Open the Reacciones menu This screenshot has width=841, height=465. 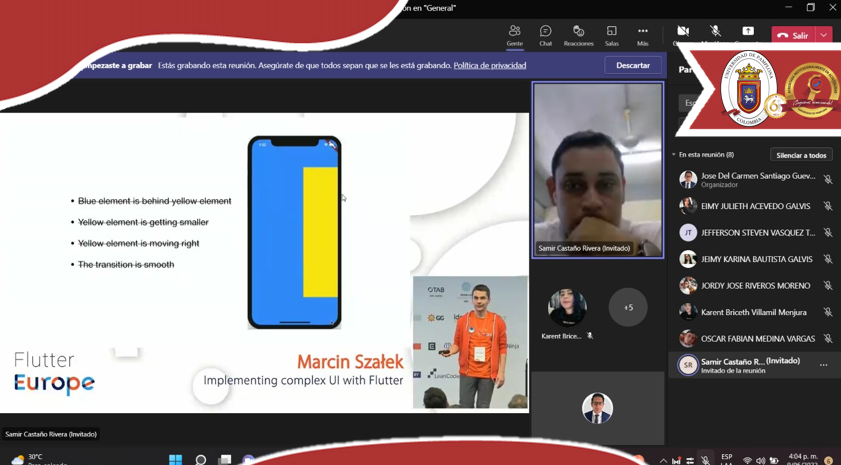coord(578,36)
